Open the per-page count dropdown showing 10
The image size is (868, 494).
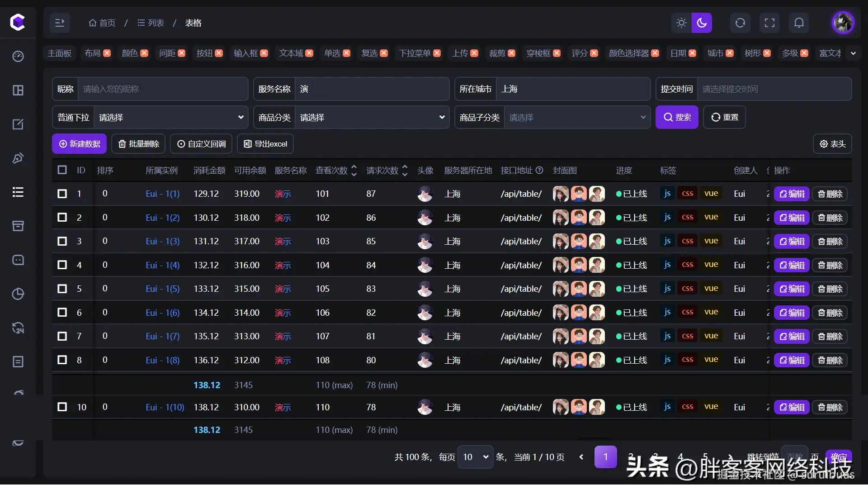(x=475, y=457)
